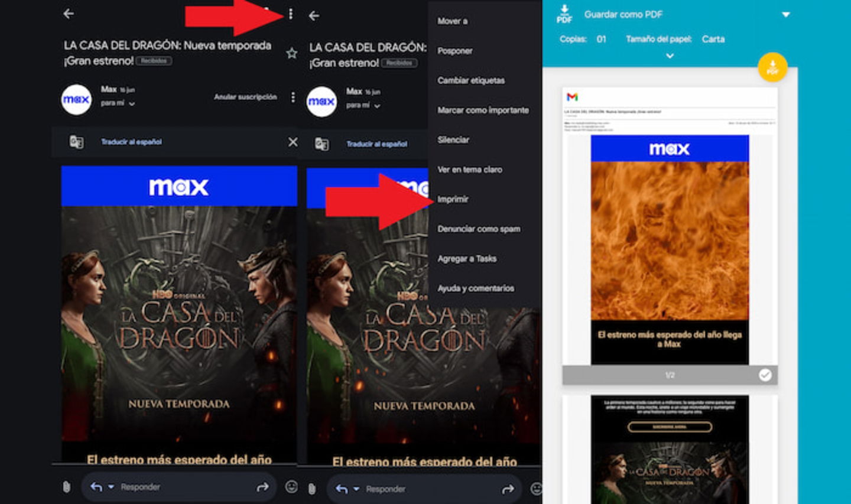Viewport: 851px width, 504px height.
Task: Toggle the page 1/2 selection checkmark
Action: coord(765,375)
